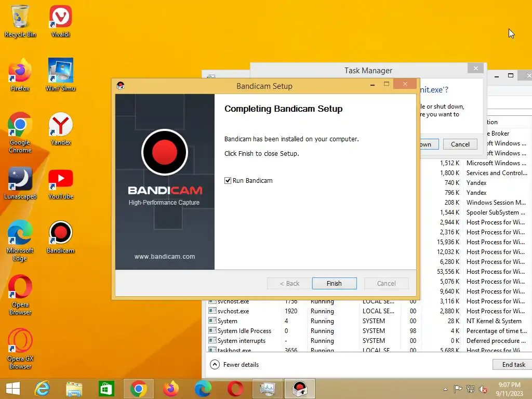Switch to Chrome in the taskbar
The width and height of the screenshot is (532, 399).
[138, 389]
